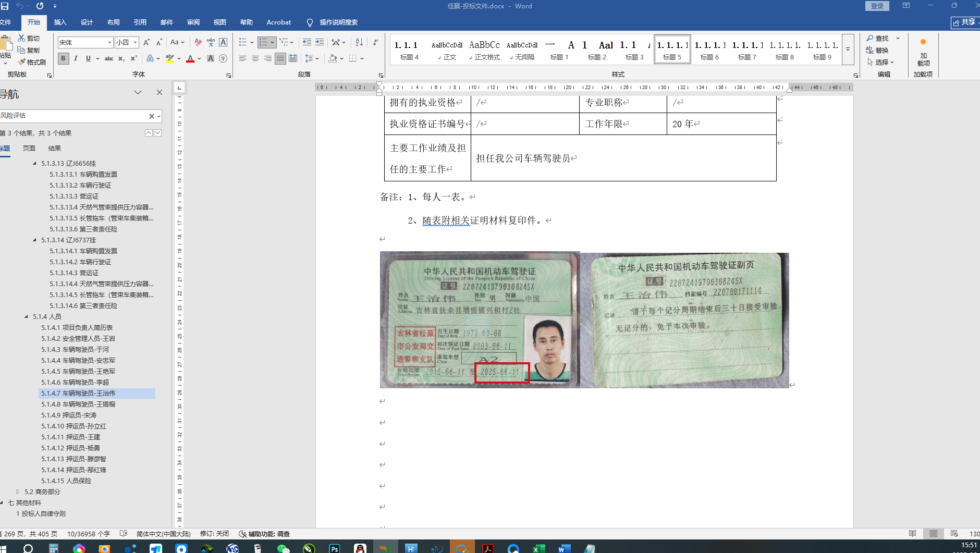Apply the 正文 style
The image size is (980, 553).
(447, 50)
